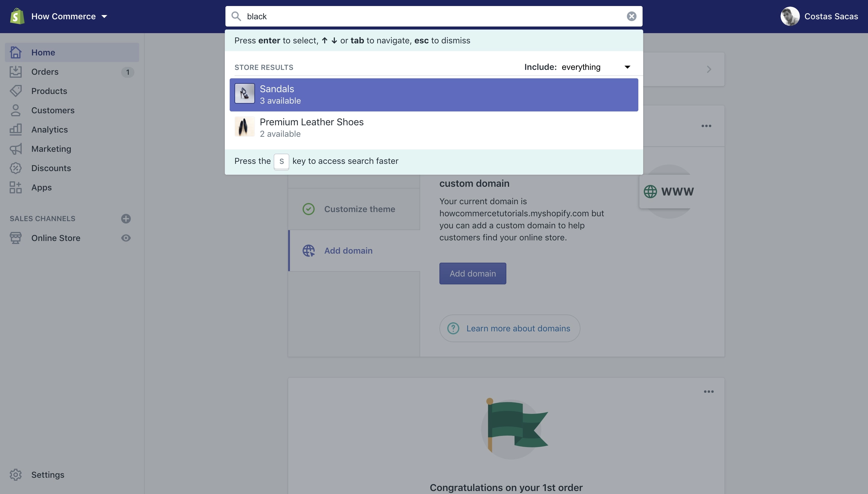868x494 pixels.
Task: Click into the search field containing black
Action: 433,16
